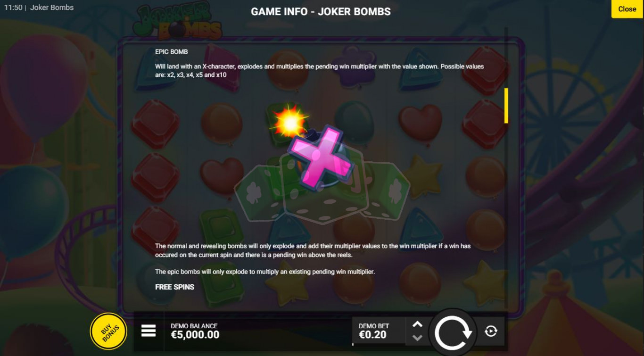Increase bet with the up chevron
The image size is (644, 356).
[x=417, y=324]
